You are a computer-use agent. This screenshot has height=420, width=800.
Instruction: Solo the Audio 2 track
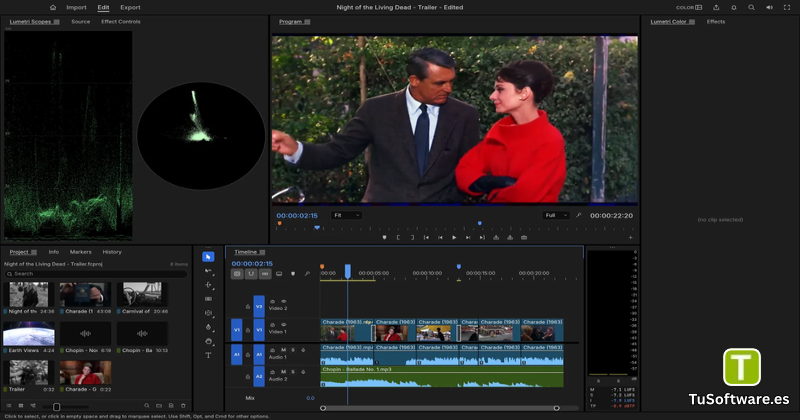[x=293, y=372]
